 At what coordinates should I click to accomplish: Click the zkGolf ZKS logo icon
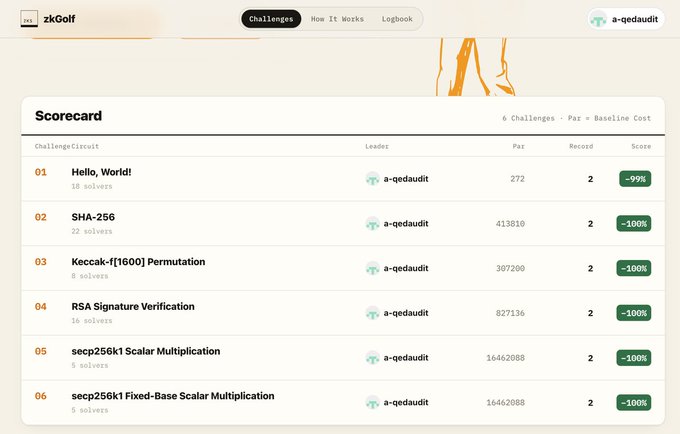[x=29, y=19]
